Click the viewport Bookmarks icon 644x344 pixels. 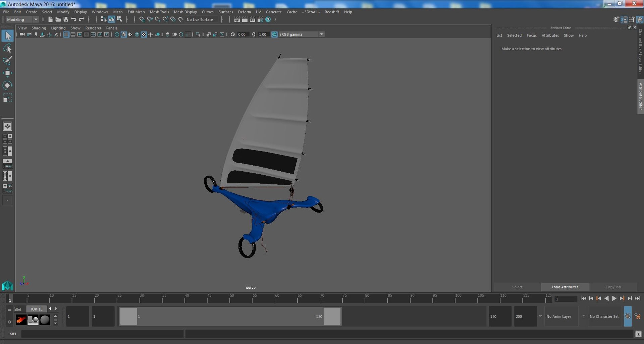coord(36,35)
